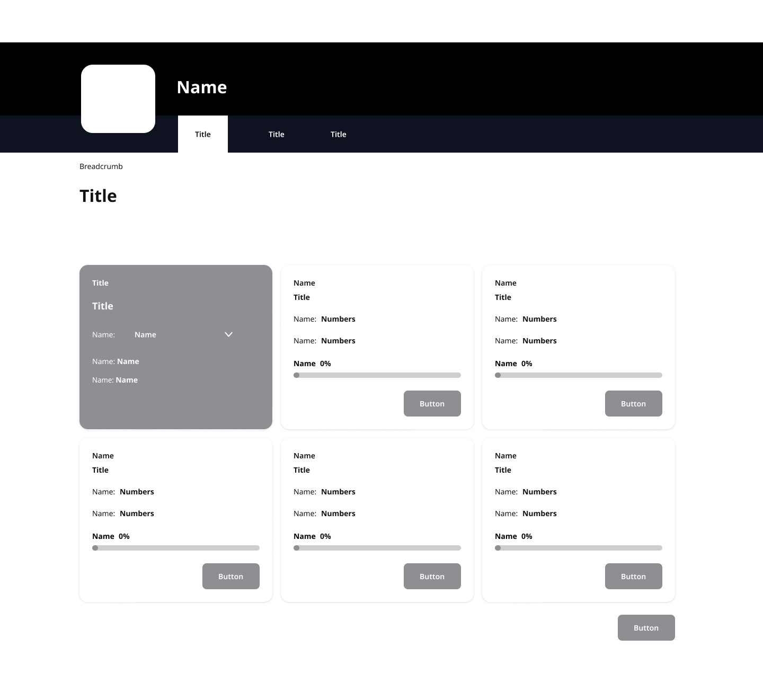Click the Button in the first-row middle card
Image resolution: width=763 pixels, height=700 pixels.
pos(432,403)
